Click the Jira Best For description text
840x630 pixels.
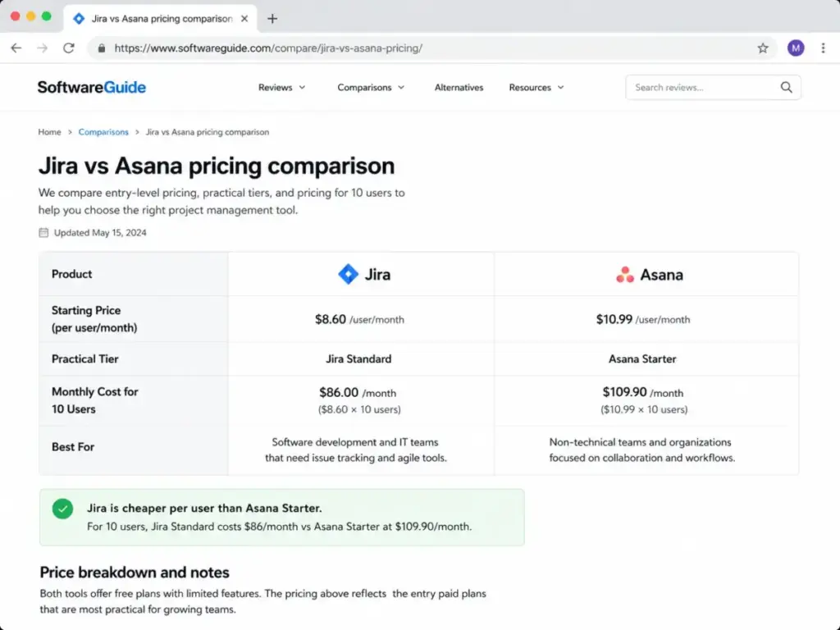356,450
